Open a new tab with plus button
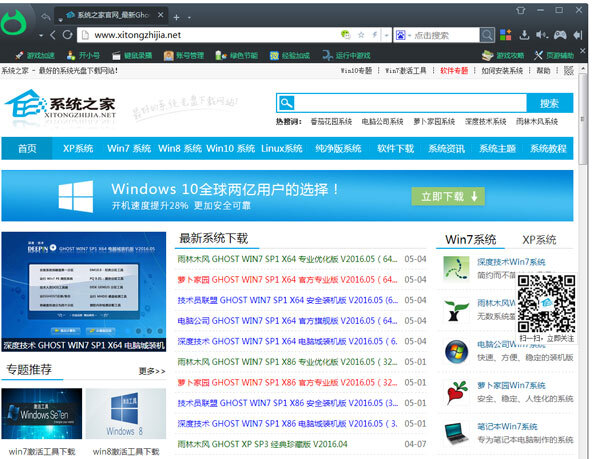The width and height of the screenshot is (592, 459). tap(176, 17)
